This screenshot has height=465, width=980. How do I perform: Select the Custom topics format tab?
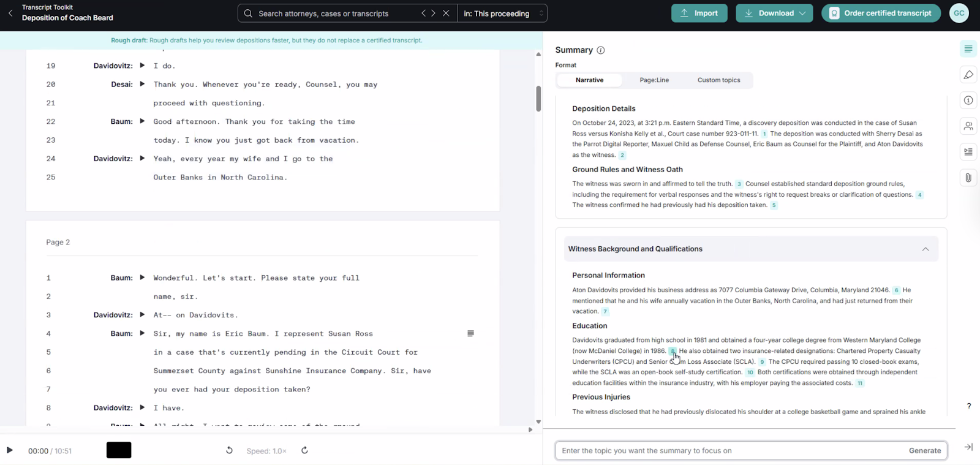click(x=718, y=80)
